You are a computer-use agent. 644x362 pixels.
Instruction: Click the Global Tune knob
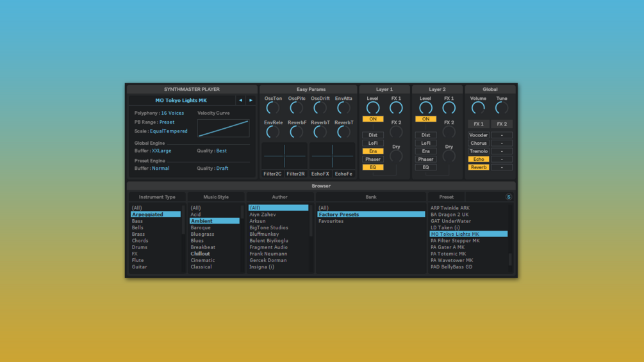point(502,108)
